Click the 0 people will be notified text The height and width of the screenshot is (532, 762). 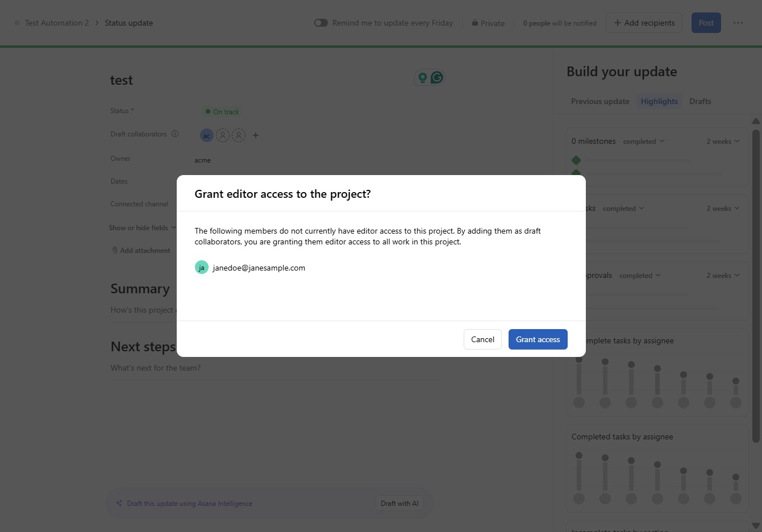tap(560, 23)
